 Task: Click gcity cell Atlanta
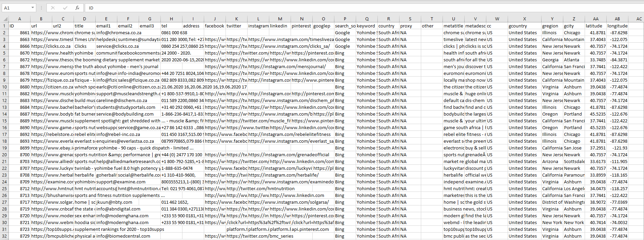574,60
